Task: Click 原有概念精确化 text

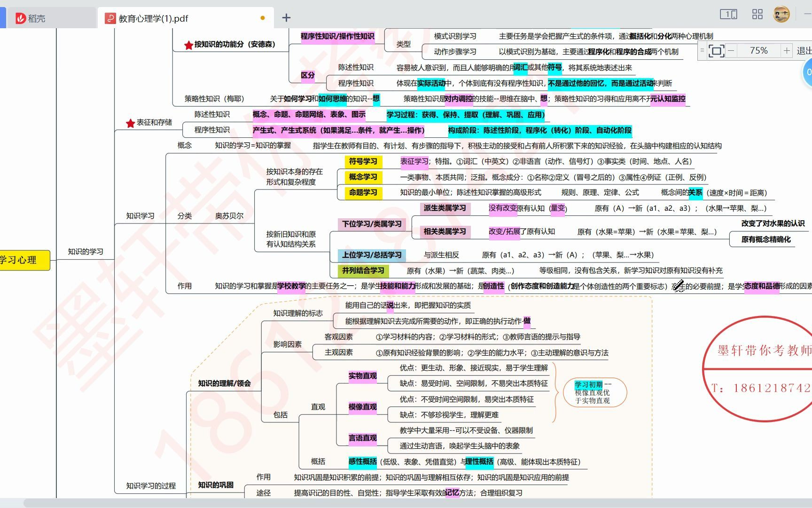Action: (766, 239)
